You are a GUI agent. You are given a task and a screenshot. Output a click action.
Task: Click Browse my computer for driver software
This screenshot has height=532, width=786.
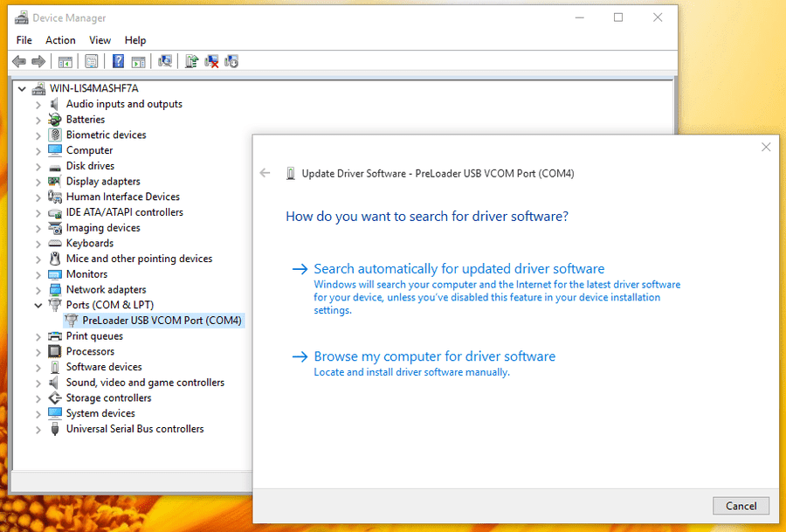point(434,356)
